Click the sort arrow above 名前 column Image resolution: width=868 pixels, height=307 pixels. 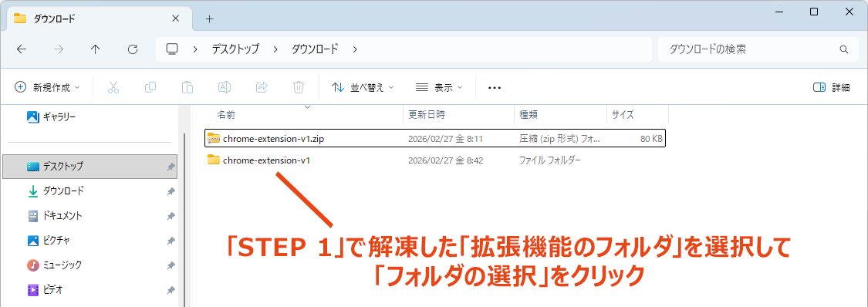308,106
